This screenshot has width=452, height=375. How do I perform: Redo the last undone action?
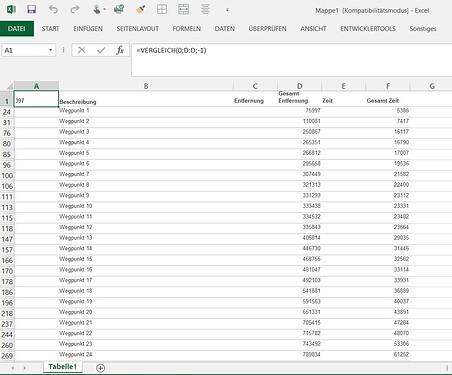(x=75, y=9)
